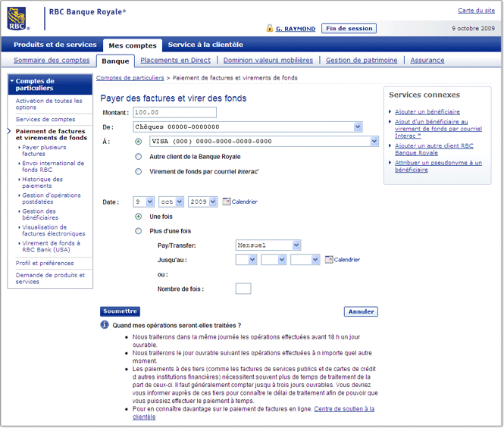Open Gestion de patrimoine
Screen dimensions: 504x428
[x=362, y=60]
